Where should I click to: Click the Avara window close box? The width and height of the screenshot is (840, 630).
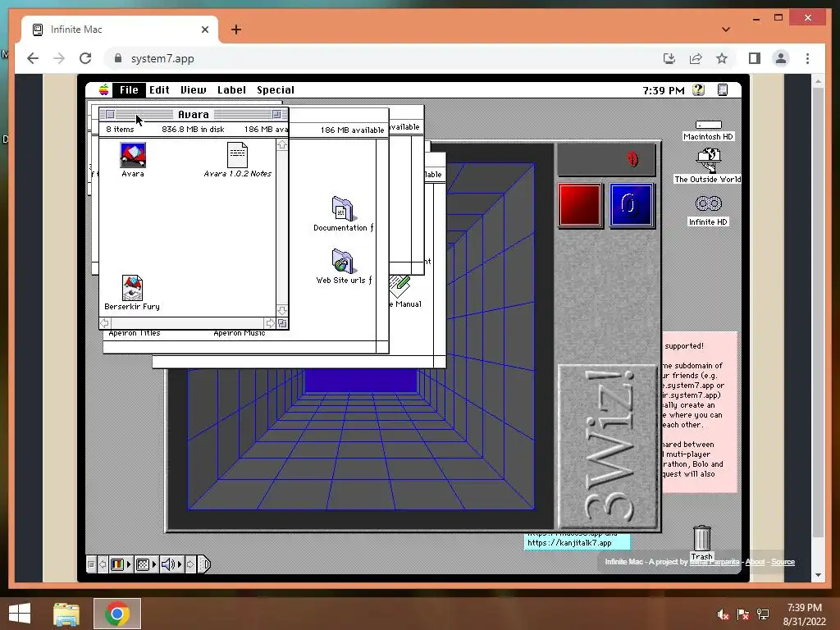point(111,114)
